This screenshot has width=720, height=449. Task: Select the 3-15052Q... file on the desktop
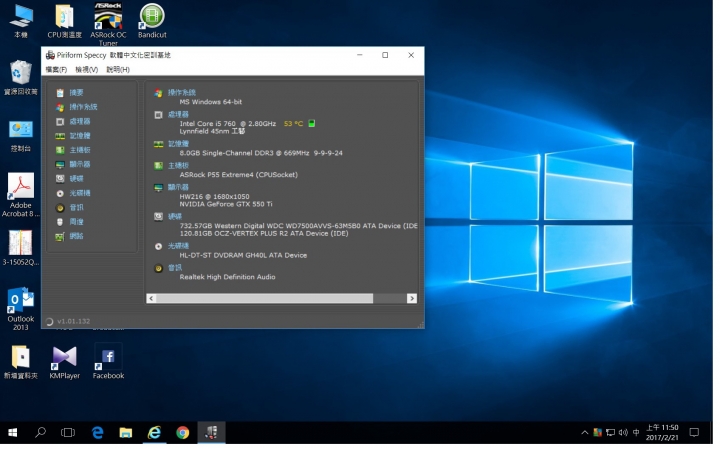(x=21, y=248)
